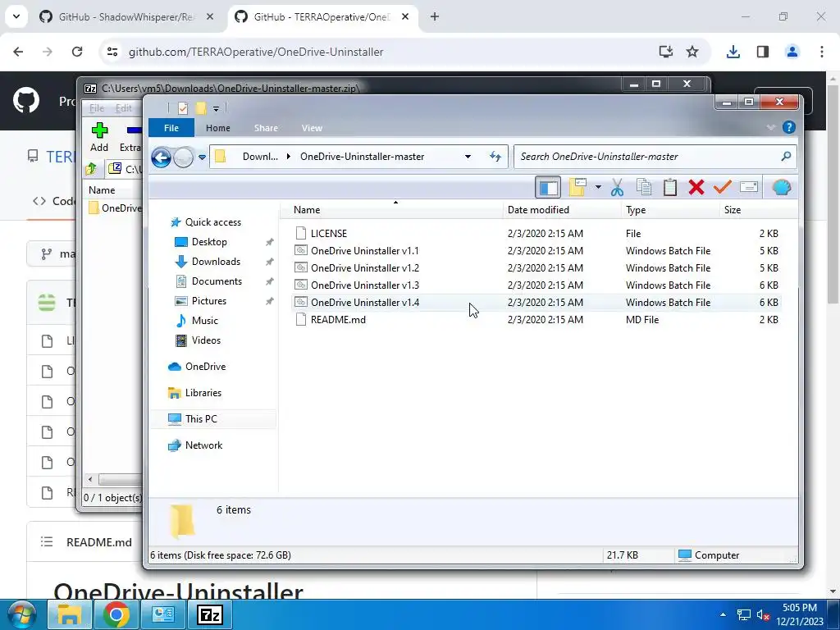Bookmark this page with the star icon

point(692,52)
